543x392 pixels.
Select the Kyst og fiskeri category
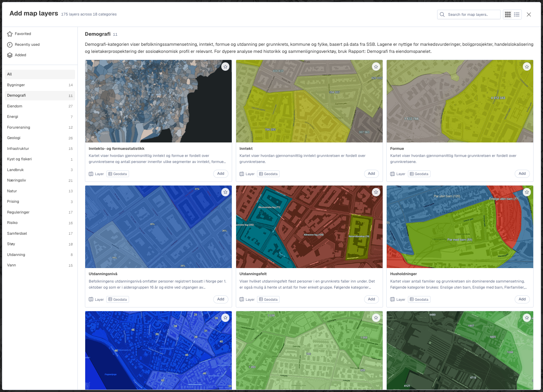(x=40, y=159)
